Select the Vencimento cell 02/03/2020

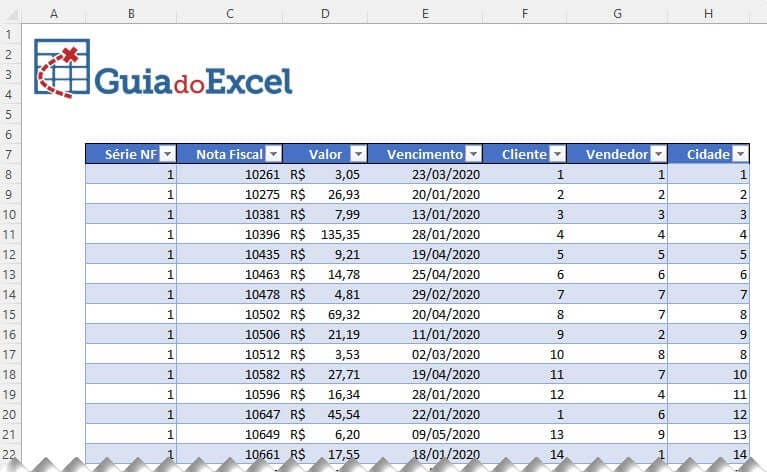425,355
